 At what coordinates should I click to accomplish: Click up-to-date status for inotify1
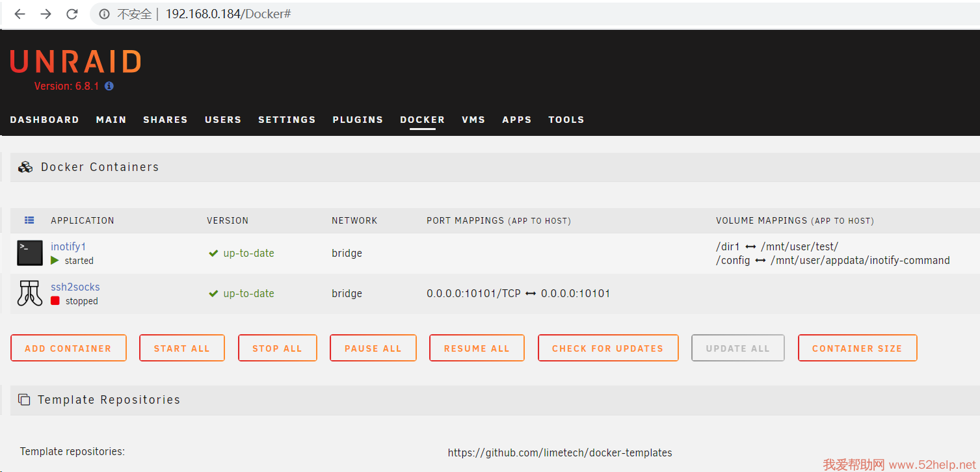pyautogui.click(x=248, y=253)
